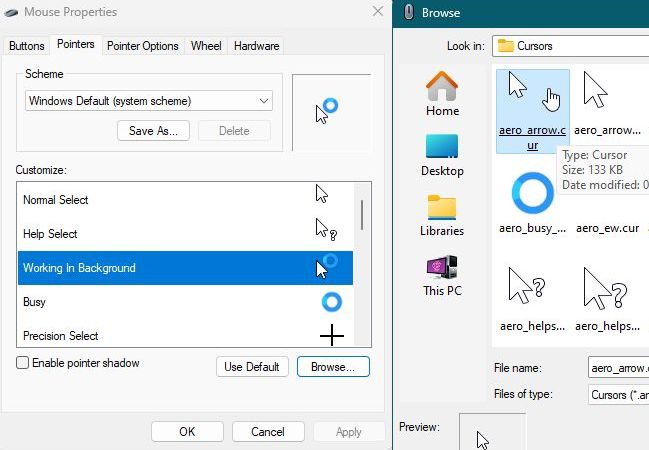
Task: Switch to the Pointers tab
Action: coord(76,44)
